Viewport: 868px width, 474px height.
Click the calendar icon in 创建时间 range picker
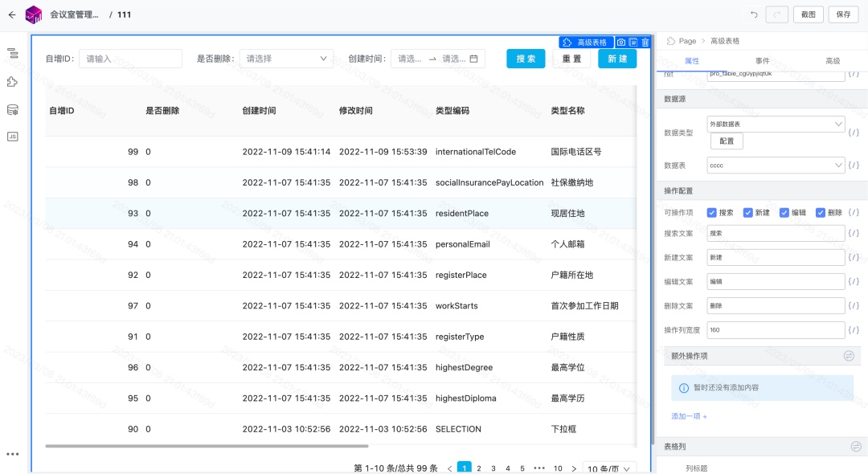[x=474, y=59]
